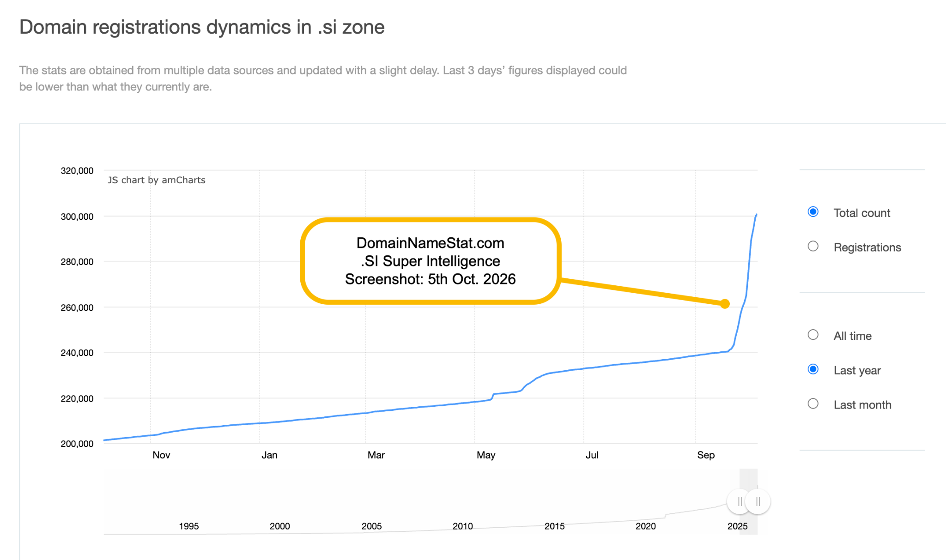Open the JS chart by amCharts link
The width and height of the screenshot is (946, 560).
157,180
